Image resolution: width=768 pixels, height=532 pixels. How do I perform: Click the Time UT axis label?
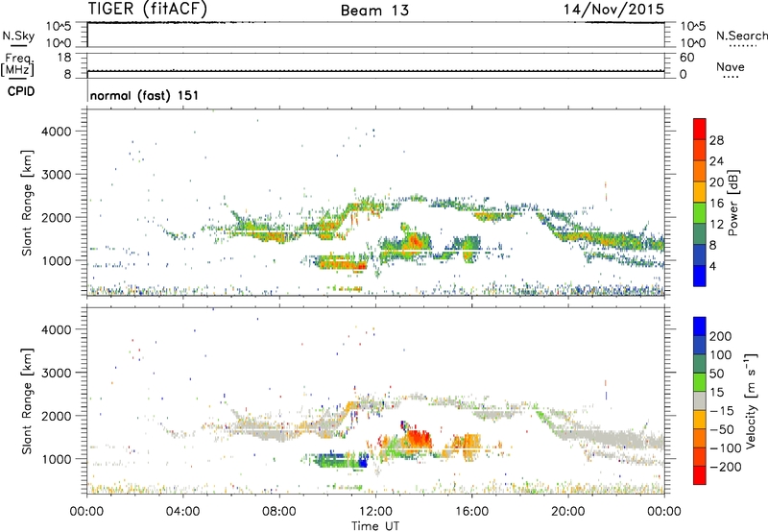click(375, 526)
